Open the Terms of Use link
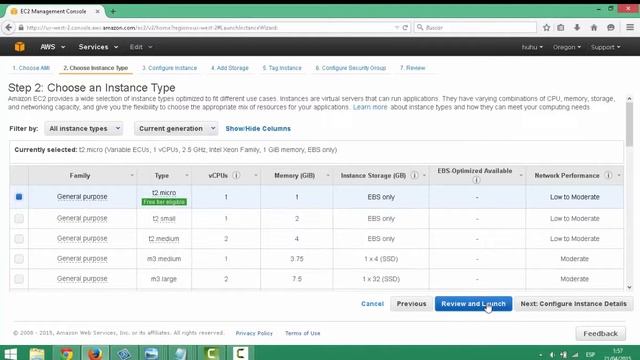Screen dimensions: 640x360 click(x=302, y=333)
